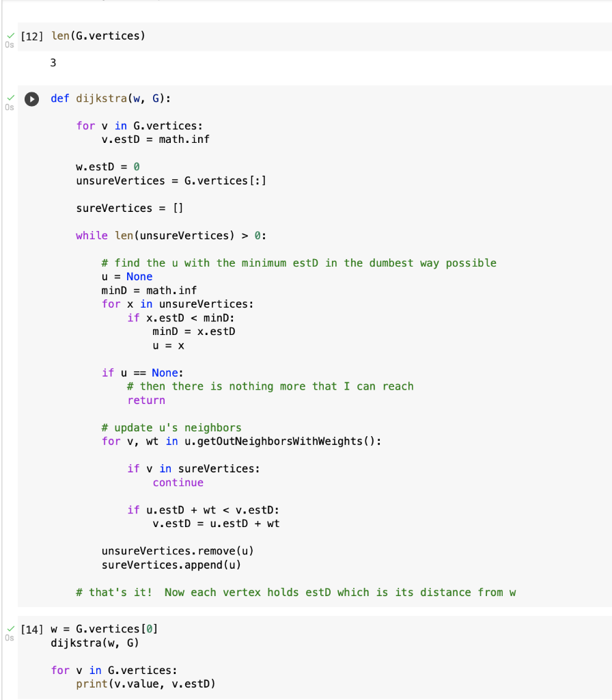Click the w = G.vertices[0] line
Image resolution: width=612 pixels, height=700 pixels.
point(104,629)
